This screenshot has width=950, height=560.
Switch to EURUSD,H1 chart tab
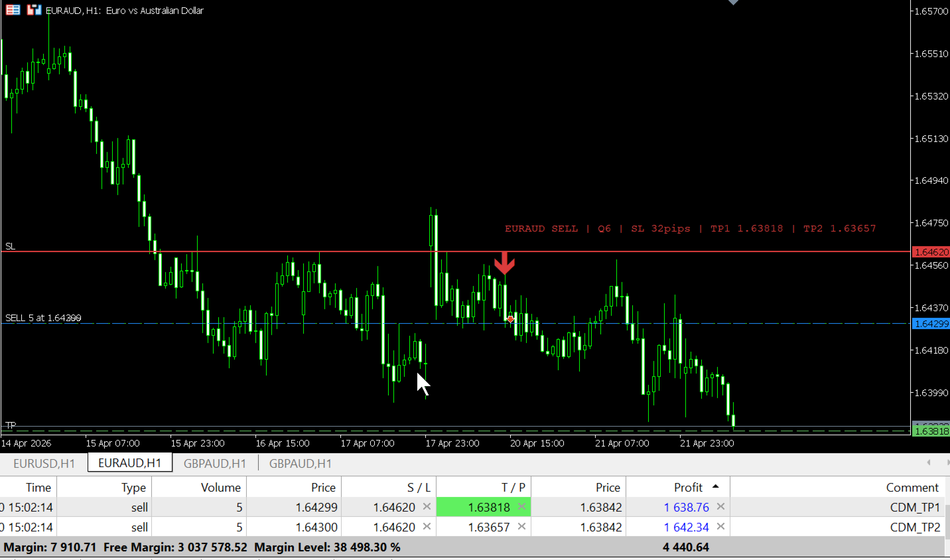click(x=44, y=463)
